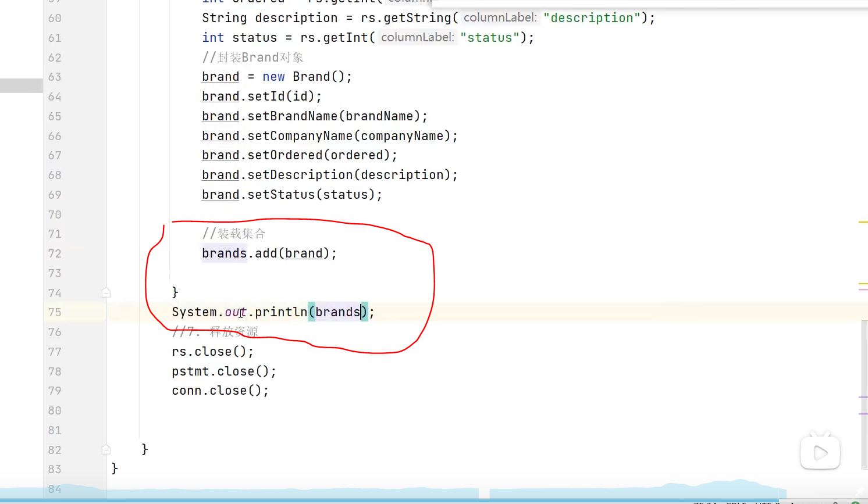Click println method name

coord(281,312)
